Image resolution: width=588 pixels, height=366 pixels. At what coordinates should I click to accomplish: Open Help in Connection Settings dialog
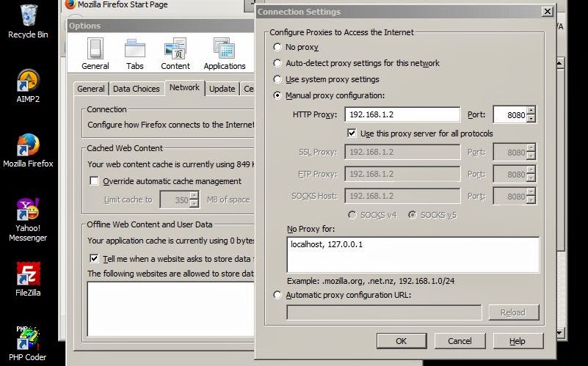coord(518,341)
